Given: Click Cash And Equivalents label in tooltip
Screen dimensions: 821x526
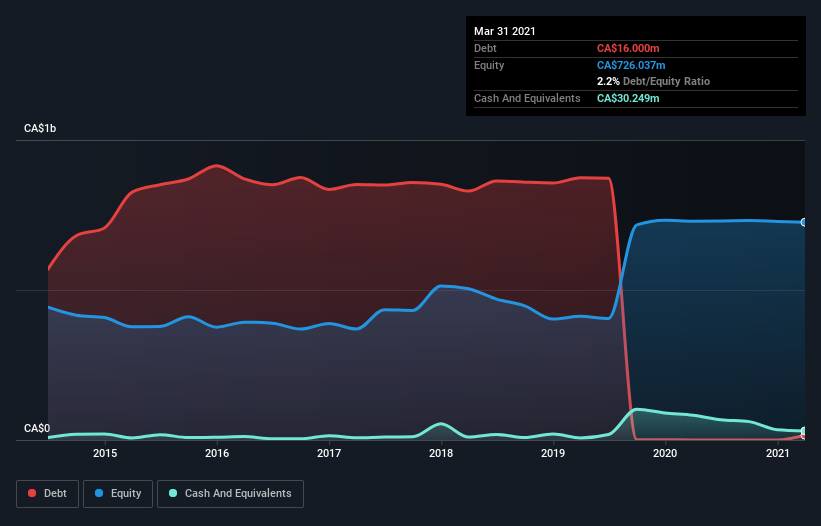Looking at the screenshot, I should coord(527,98).
